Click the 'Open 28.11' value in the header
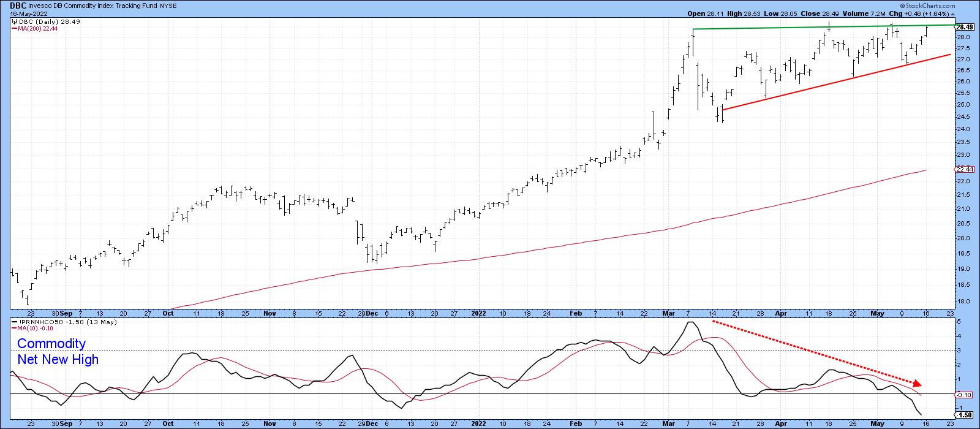Image resolution: width=980 pixels, height=429 pixels. click(x=705, y=13)
